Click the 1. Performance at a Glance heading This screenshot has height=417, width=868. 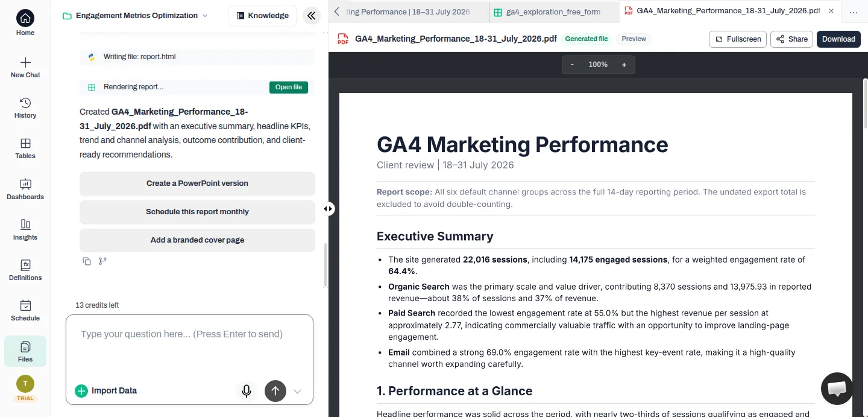pyautogui.click(x=454, y=391)
